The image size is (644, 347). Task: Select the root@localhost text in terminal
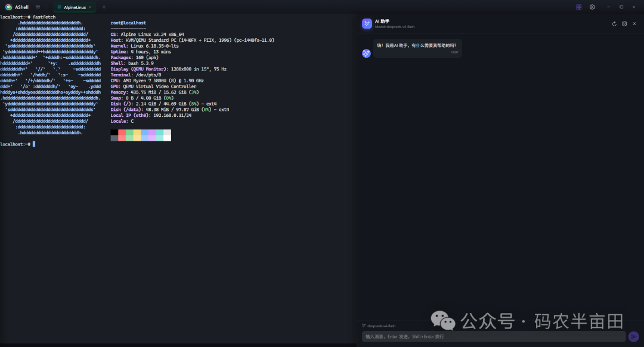pos(128,23)
